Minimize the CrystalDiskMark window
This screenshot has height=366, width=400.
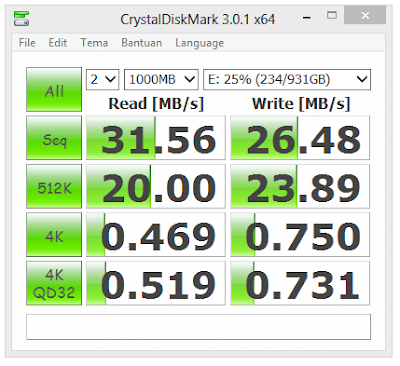[307, 16]
